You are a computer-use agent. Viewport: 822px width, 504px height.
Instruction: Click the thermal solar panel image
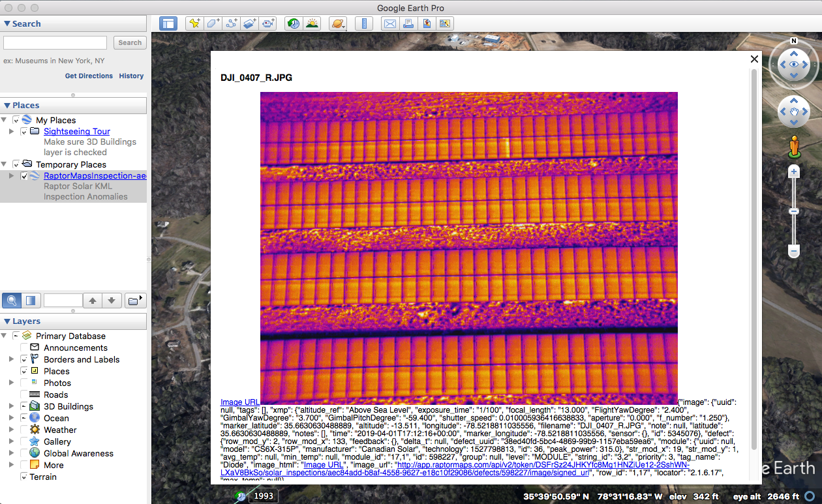point(468,248)
